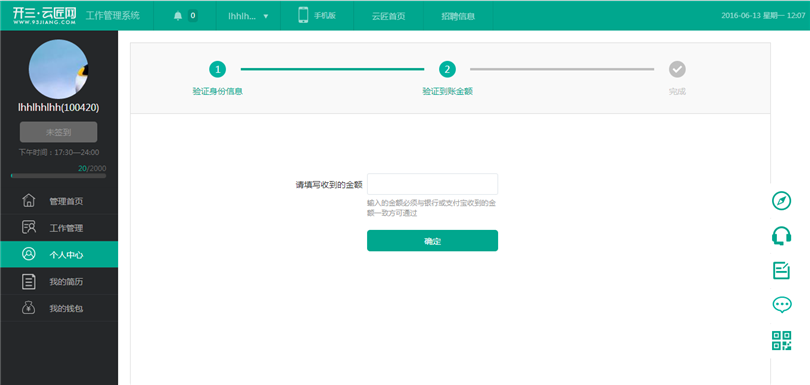Screen dimensions: 810x385
Task: Click the 请填写收到的金额 field label
Action: pyautogui.click(x=329, y=184)
